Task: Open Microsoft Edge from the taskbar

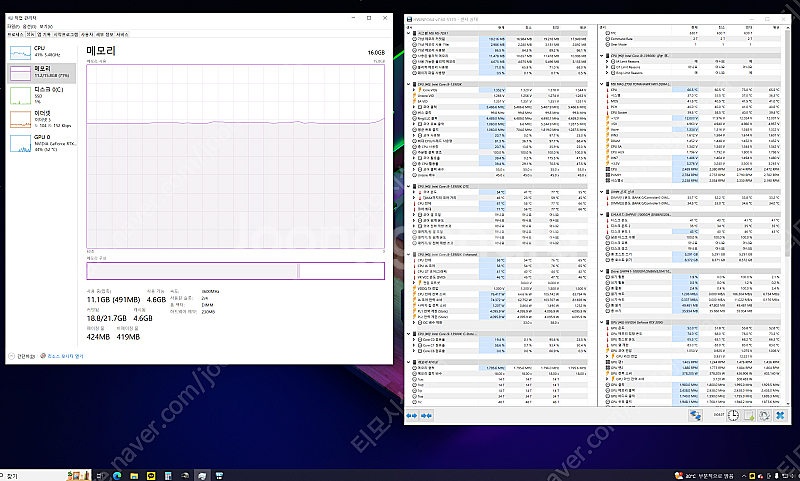Action: [117, 475]
